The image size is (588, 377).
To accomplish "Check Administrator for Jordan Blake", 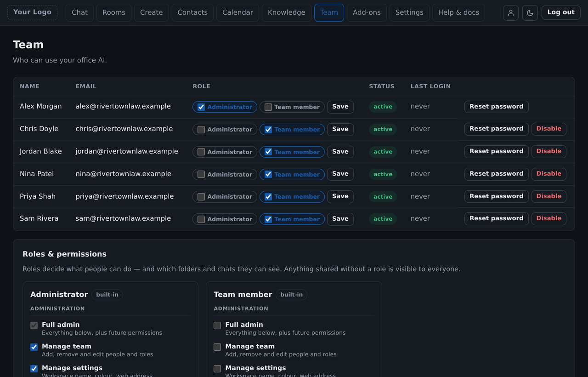I will pyautogui.click(x=201, y=152).
